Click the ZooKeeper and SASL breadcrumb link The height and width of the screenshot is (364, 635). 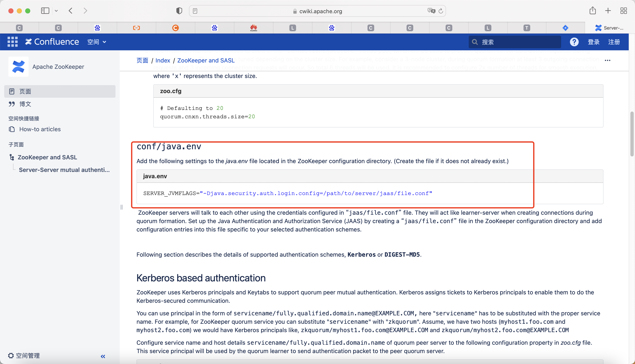point(206,60)
